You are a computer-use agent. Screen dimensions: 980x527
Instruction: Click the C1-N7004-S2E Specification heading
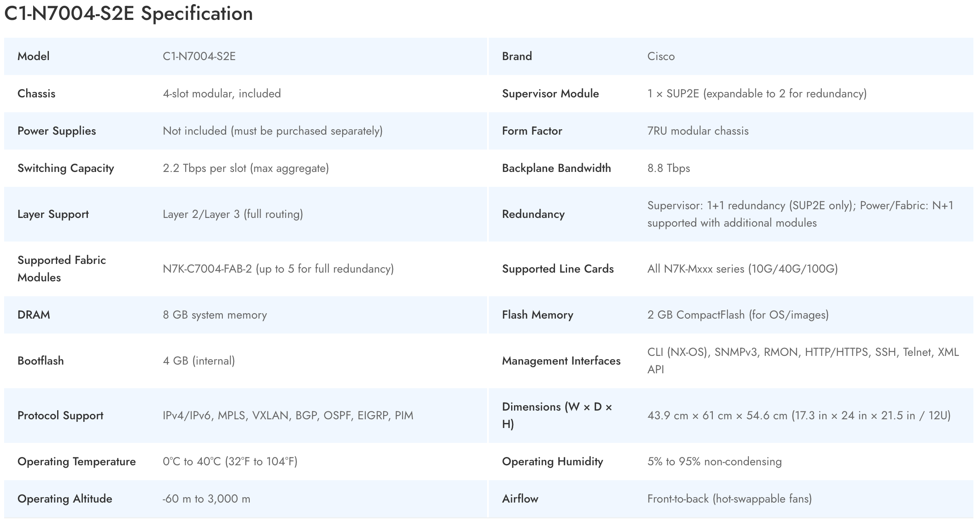click(x=128, y=14)
